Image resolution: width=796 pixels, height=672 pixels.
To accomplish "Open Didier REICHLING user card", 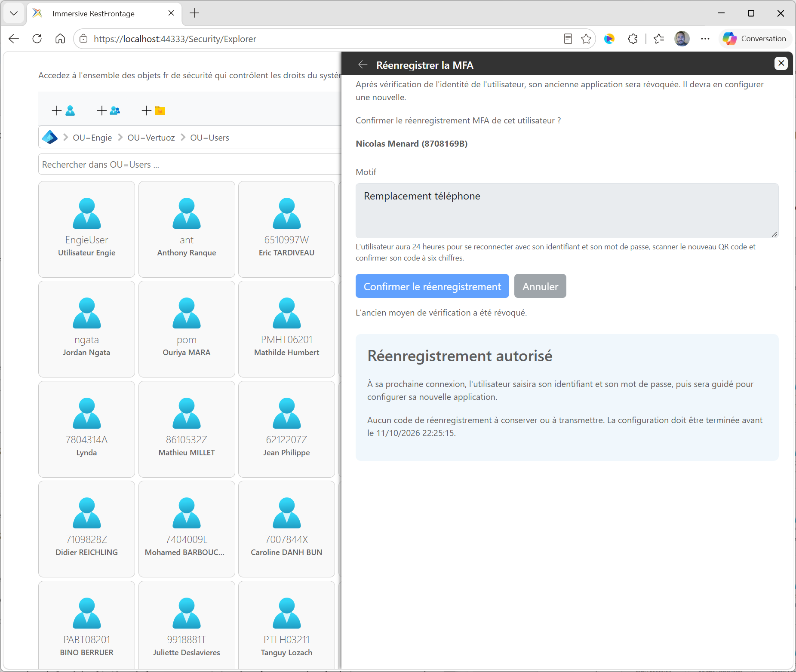I will [x=86, y=529].
